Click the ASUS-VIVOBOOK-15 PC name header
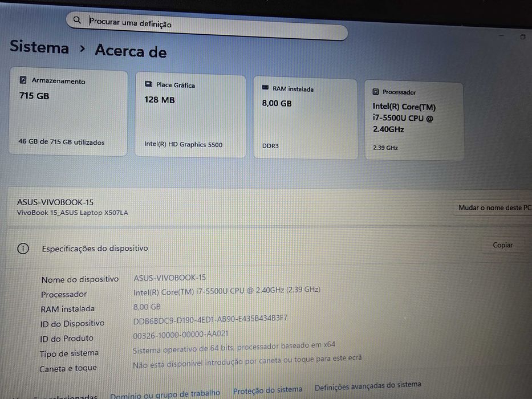This screenshot has width=532, height=399. 55,202
